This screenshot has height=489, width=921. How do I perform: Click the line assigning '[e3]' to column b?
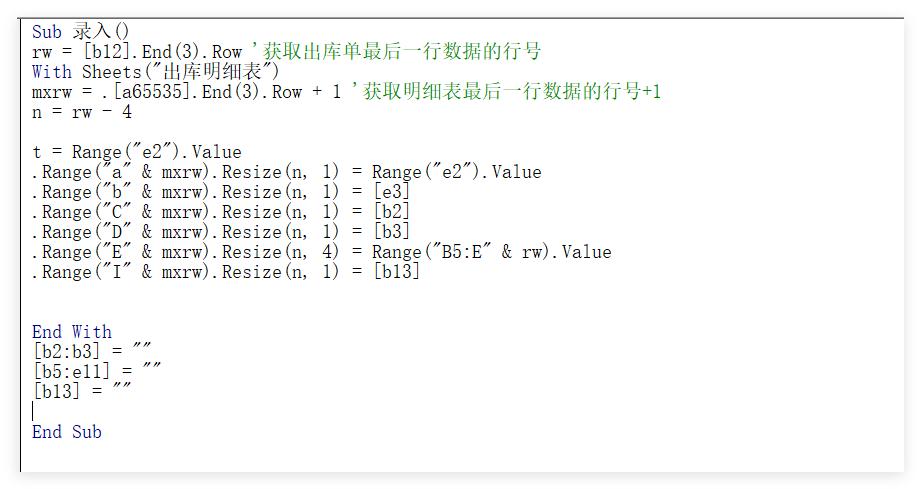(x=221, y=192)
